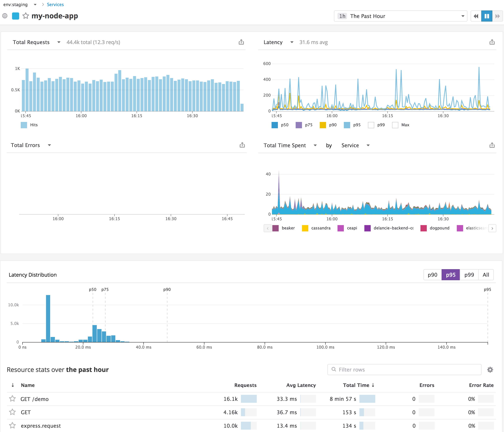Export the Total Time Spent chart
Screen dimensions: 504x432
tap(492, 145)
